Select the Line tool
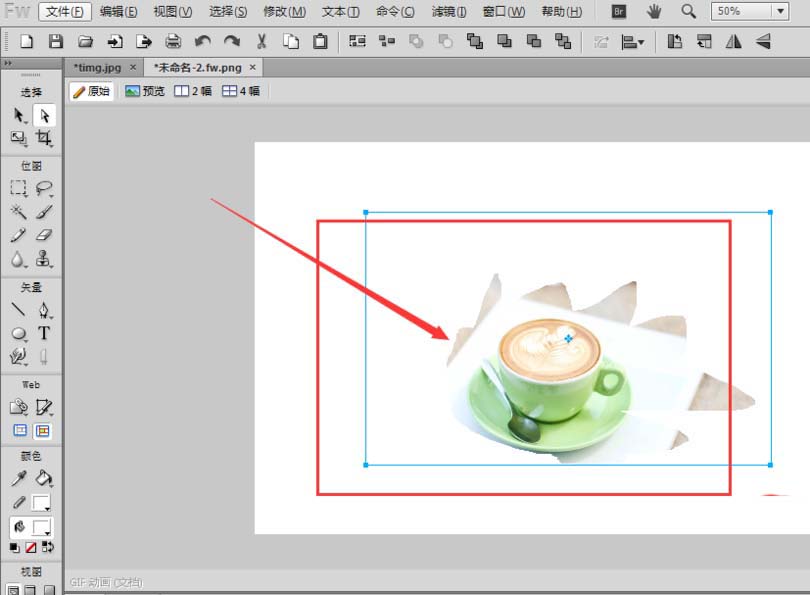Image resolution: width=810 pixels, height=595 pixels. (x=18, y=310)
